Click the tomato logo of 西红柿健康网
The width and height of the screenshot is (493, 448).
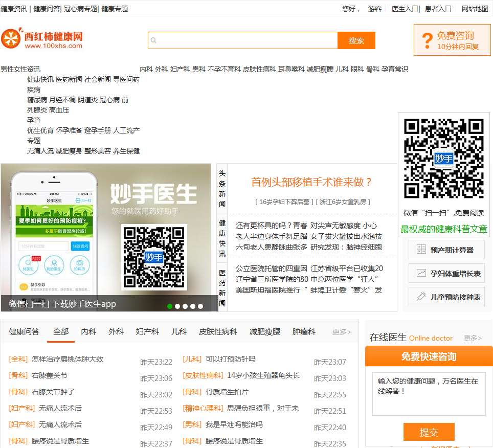pyautogui.click(x=11, y=38)
